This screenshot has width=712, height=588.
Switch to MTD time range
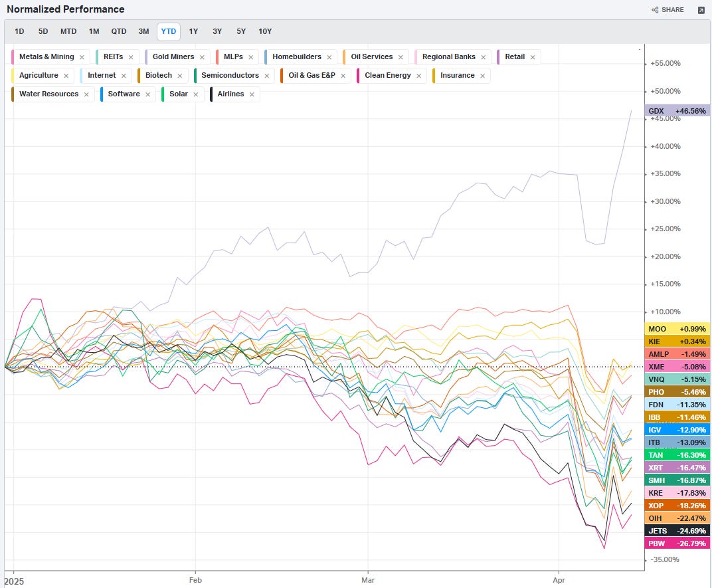(x=68, y=31)
